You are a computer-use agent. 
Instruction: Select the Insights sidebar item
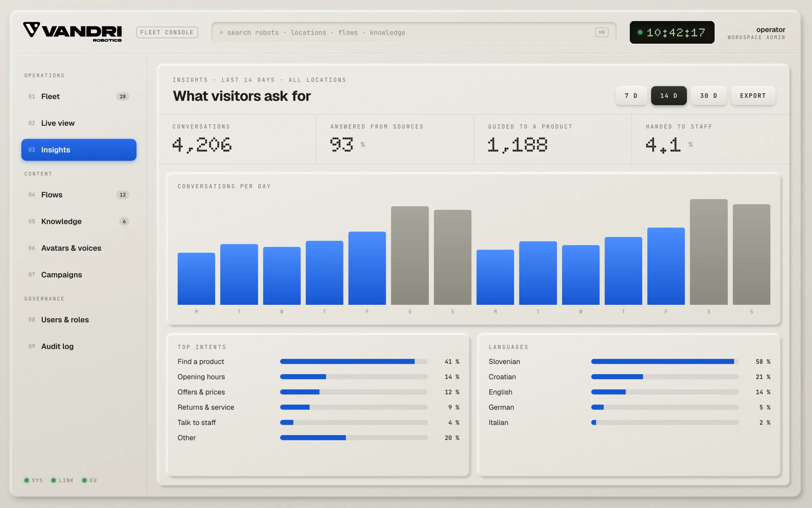(79, 150)
